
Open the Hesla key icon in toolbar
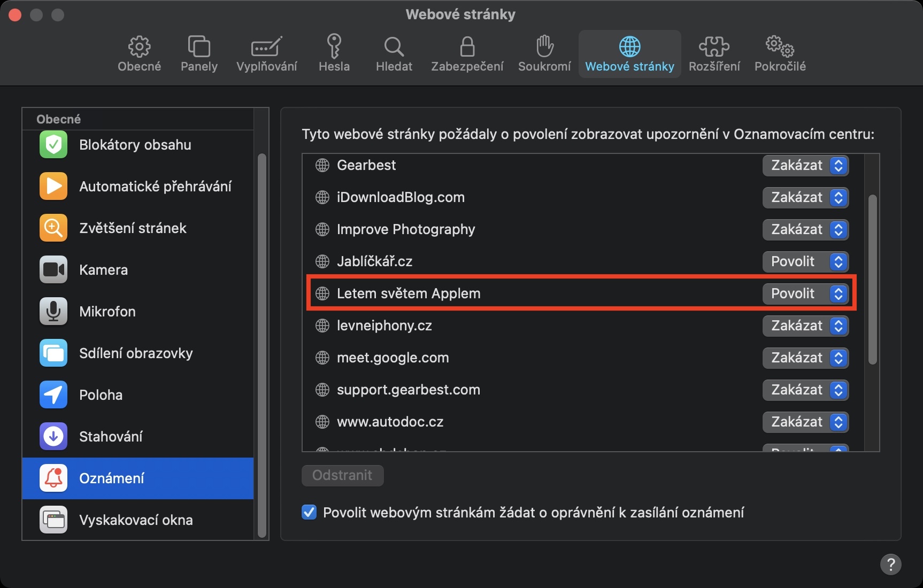pyautogui.click(x=334, y=47)
